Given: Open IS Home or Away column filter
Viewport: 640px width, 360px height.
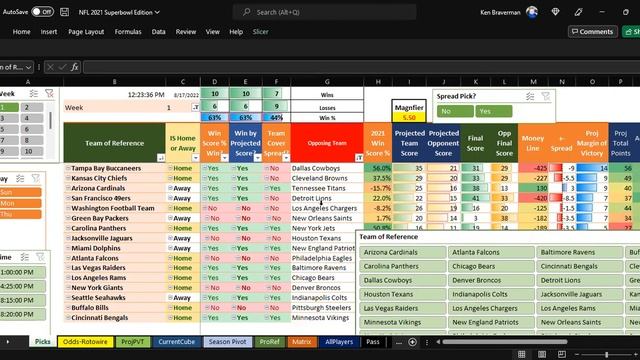Looking at the screenshot, I should (196, 158).
